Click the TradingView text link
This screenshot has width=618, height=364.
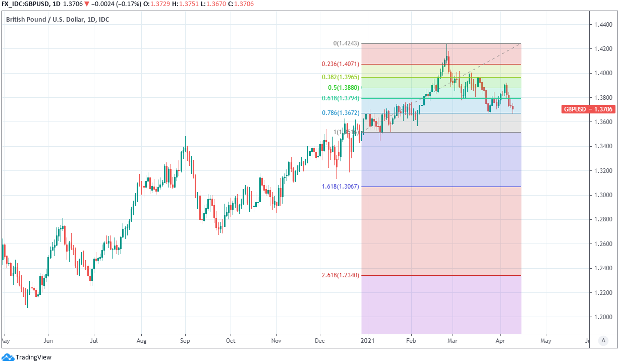point(33,357)
